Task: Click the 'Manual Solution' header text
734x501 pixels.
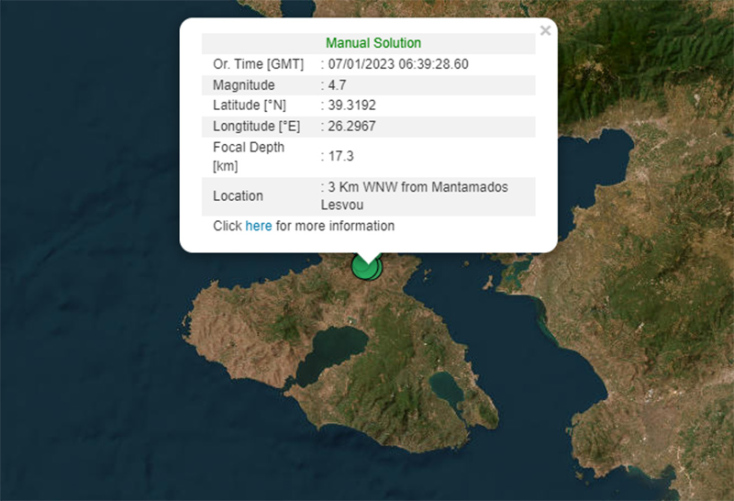Action: (x=373, y=43)
